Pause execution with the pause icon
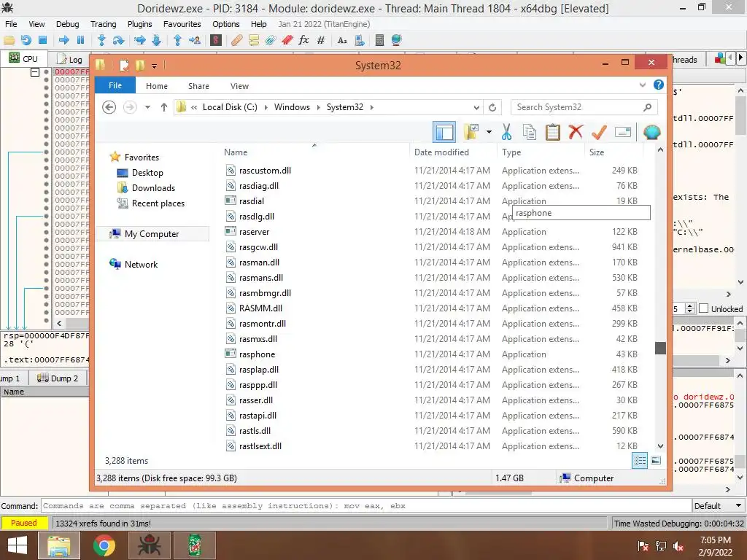Image resolution: width=747 pixels, height=560 pixels. pos(80,40)
